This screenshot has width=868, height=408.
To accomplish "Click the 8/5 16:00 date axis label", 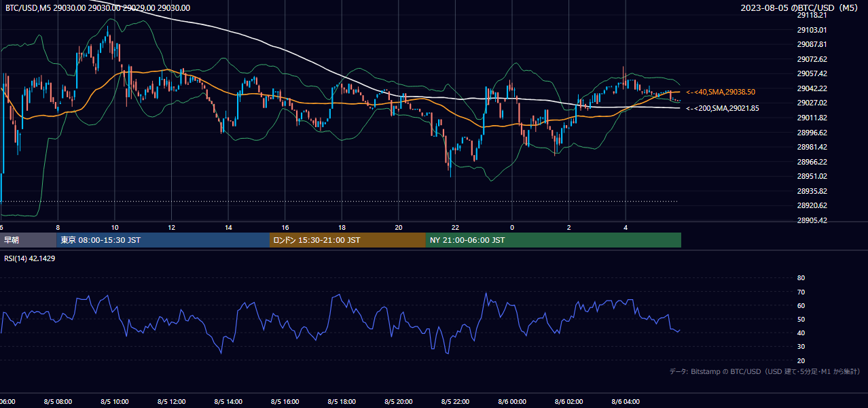I will tap(285, 402).
